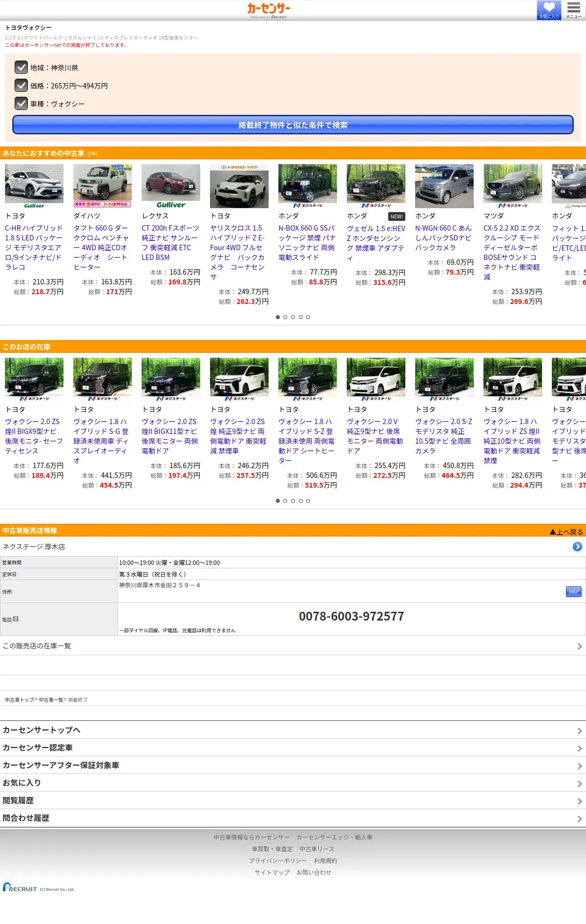Viewport: 586px width, 924px height.
Task: Open カーセンサー認定車 menu row
Action: tap(293, 748)
